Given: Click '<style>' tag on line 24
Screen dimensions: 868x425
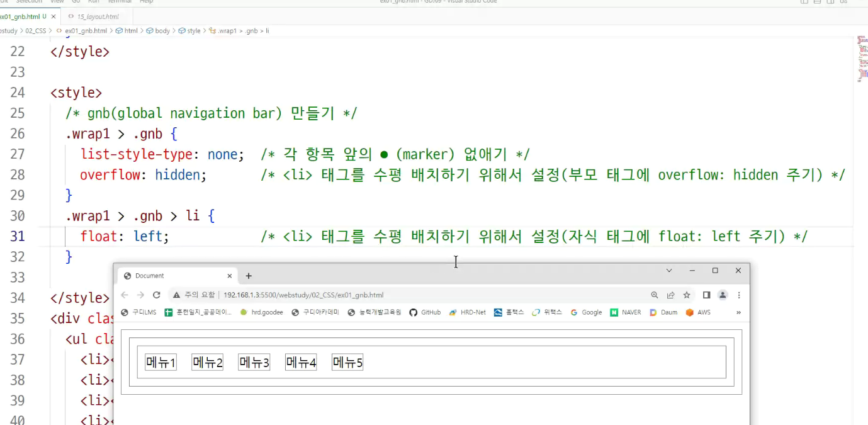Looking at the screenshot, I should click(76, 93).
